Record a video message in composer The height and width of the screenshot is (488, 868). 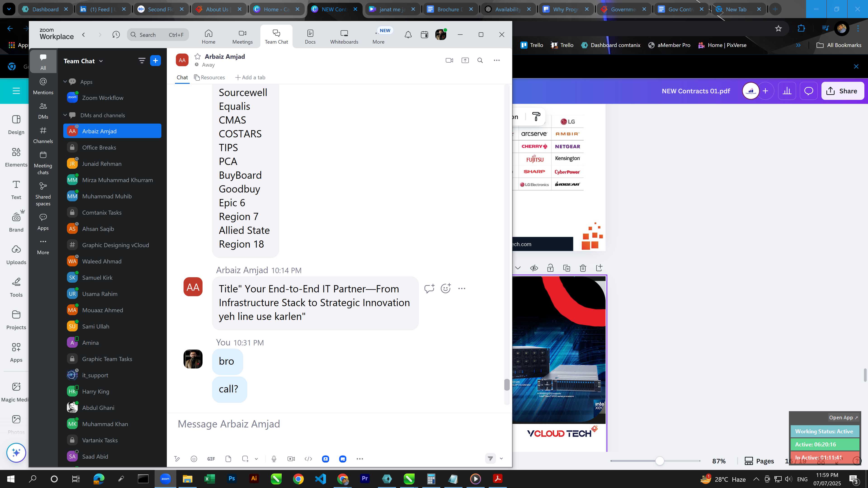click(291, 459)
